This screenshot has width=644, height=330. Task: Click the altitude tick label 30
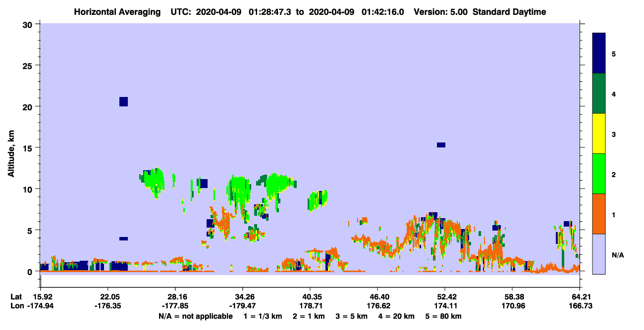[x=29, y=24]
